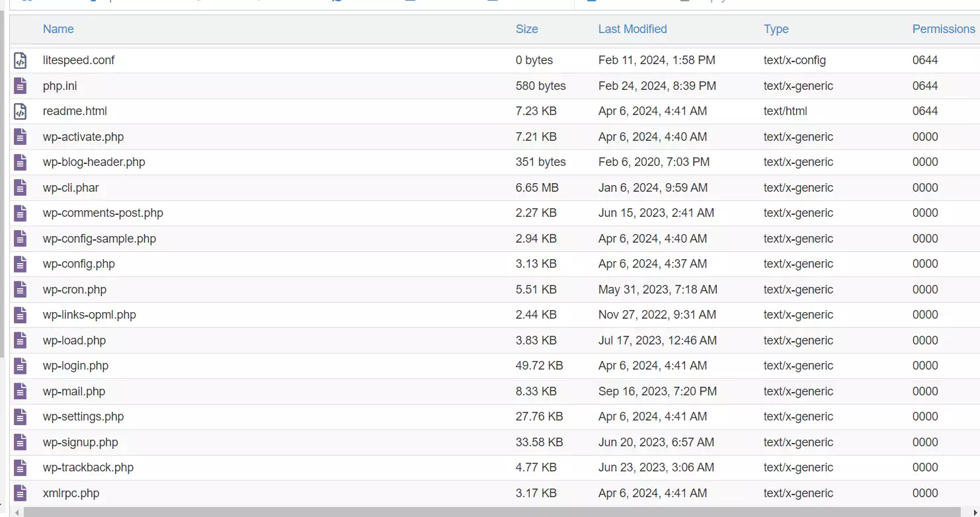Select the wp-activate.php file name
The width and height of the screenshot is (980, 517).
tap(83, 137)
